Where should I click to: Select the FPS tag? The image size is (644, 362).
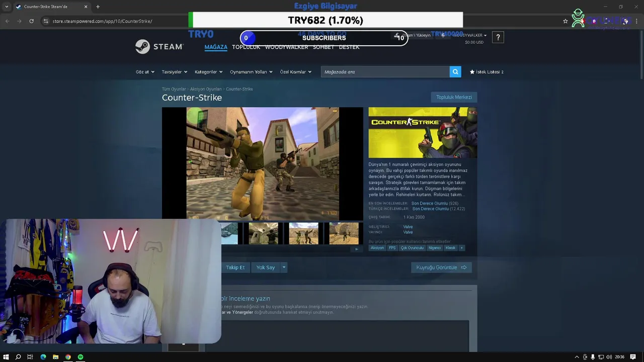392,248
